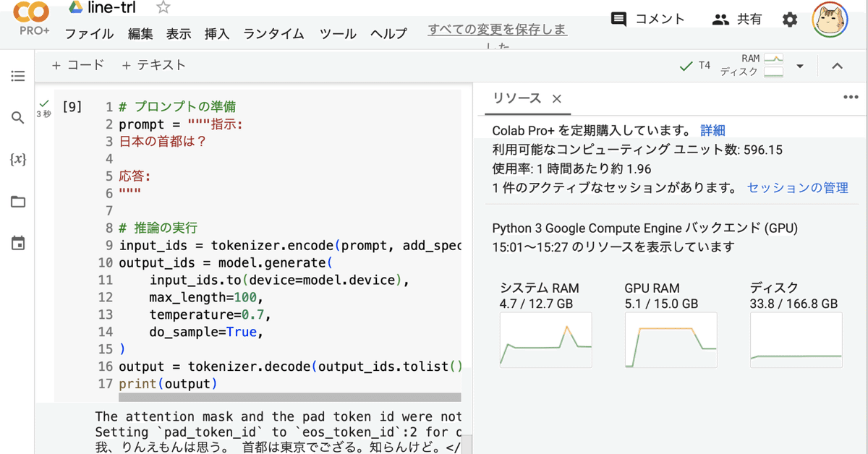Click the text 日本の首都は？ in the prompt

[163, 142]
